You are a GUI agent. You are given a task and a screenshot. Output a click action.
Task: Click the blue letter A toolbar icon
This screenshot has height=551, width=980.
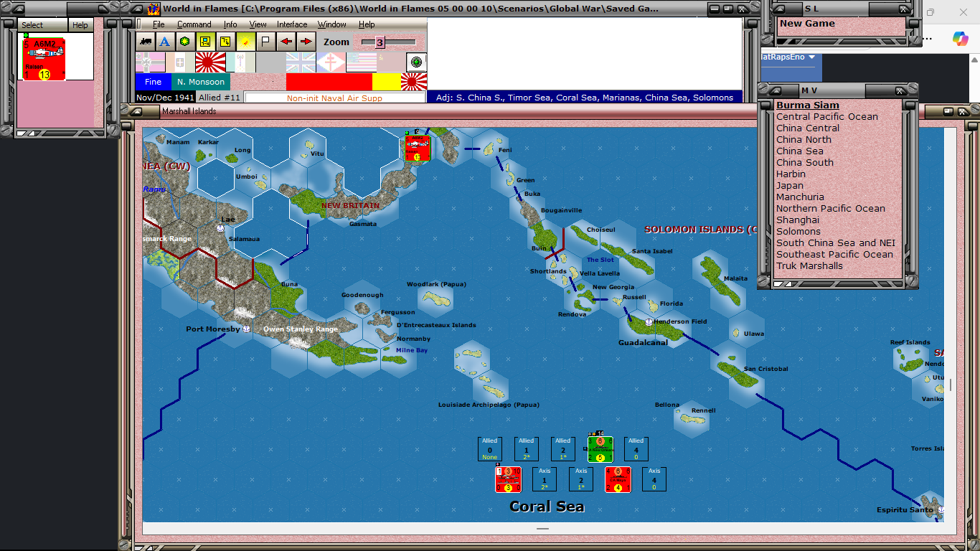(166, 42)
